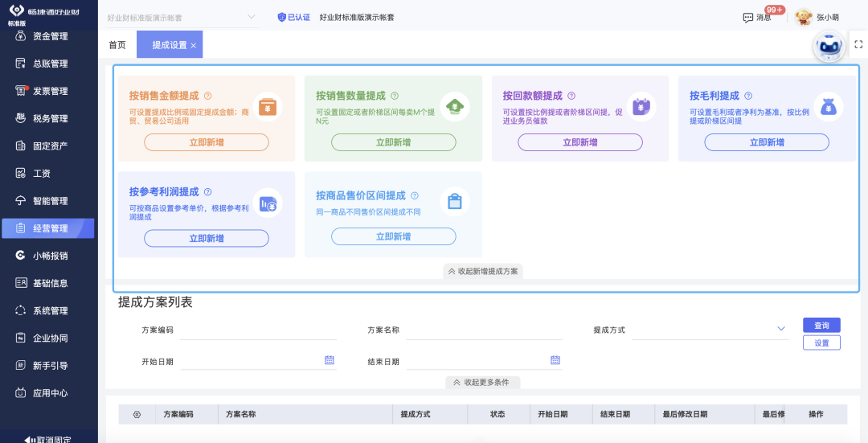The height and width of the screenshot is (443, 868).
Task: Click help icon beside 按销售数量提成
Action: (x=394, y=96)
